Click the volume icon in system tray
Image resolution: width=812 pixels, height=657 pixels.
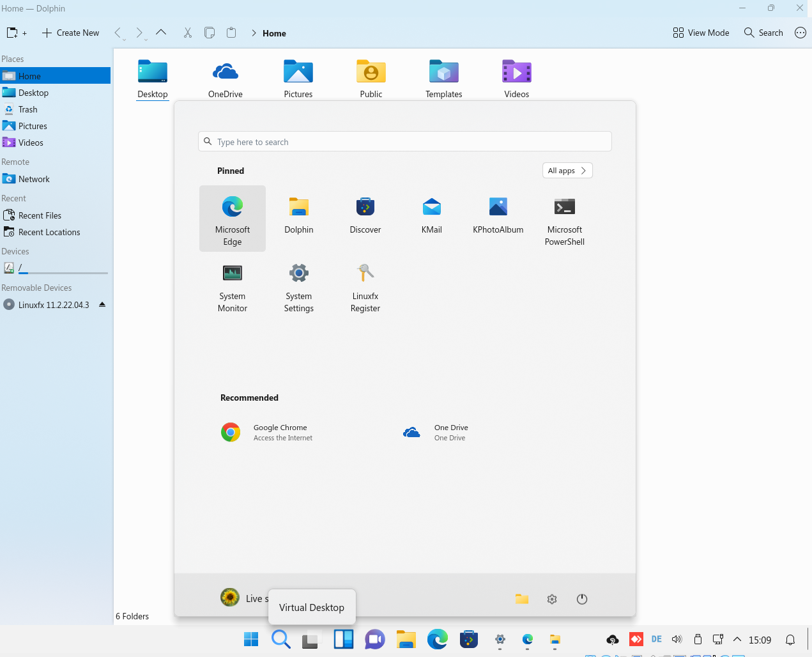pos(677,639)
